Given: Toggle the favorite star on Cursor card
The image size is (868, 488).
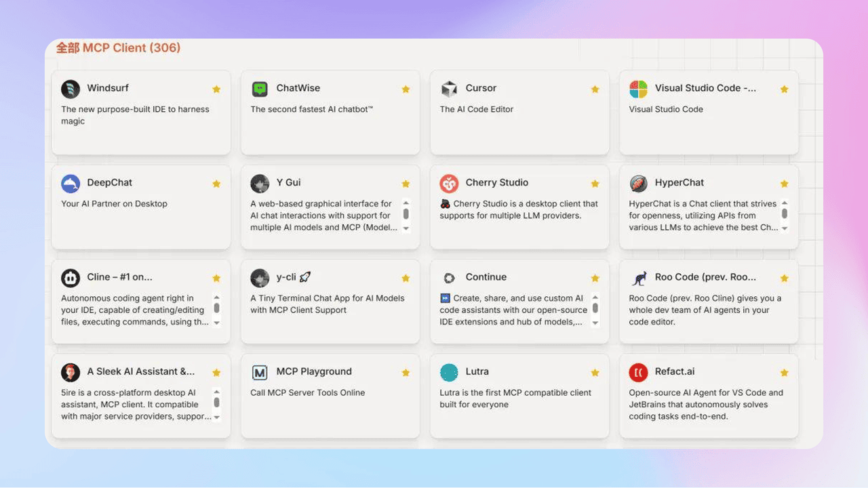Looking at the screenshot, I should click(x=595, y=89).
